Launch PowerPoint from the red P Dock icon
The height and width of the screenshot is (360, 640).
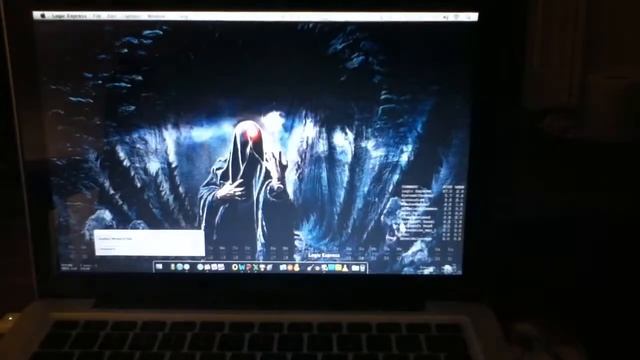pos(249,267)
